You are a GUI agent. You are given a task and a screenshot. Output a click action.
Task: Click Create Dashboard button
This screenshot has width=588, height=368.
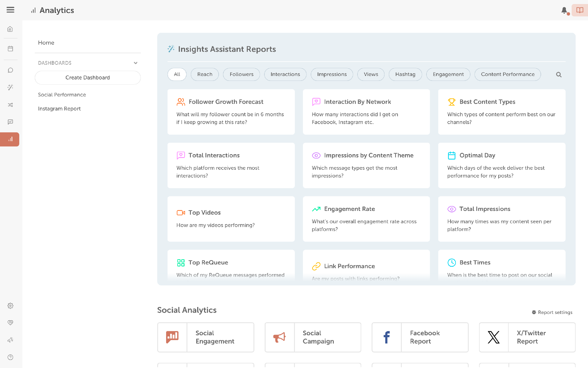coord(88,78)
